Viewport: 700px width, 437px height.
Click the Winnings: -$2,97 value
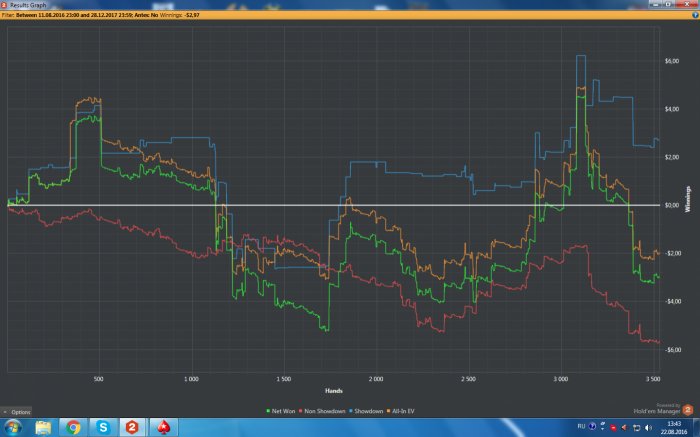coord(179,15)
